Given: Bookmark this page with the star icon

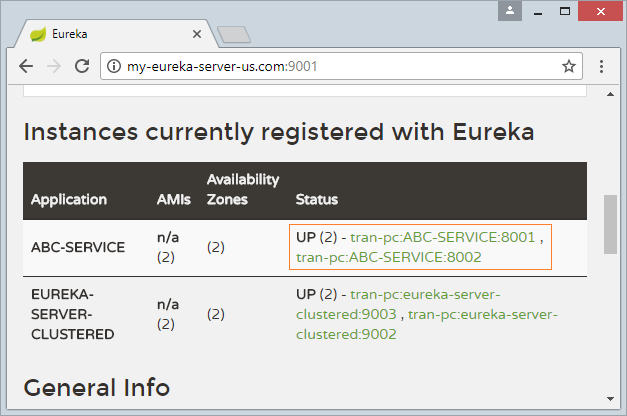Looking at the screenshot, I should (569, 66).
